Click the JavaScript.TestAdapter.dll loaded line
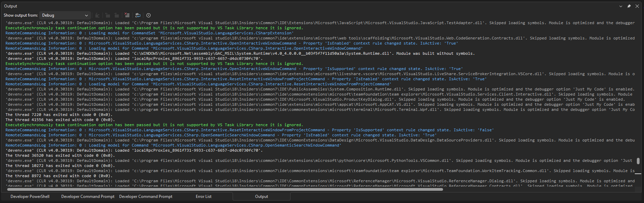 (x=320, y=23)
